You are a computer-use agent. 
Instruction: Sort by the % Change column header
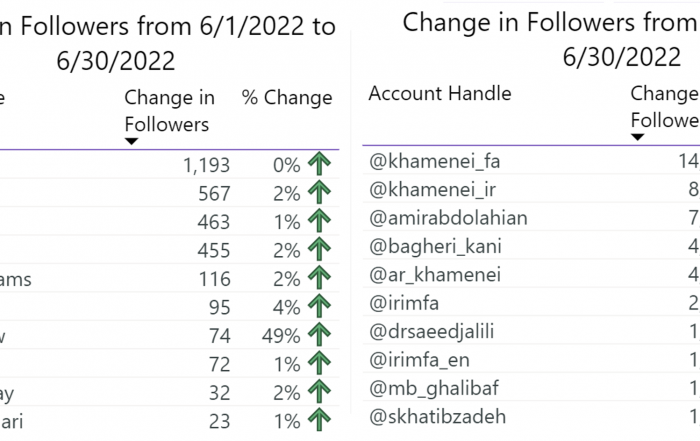[287, 97]
